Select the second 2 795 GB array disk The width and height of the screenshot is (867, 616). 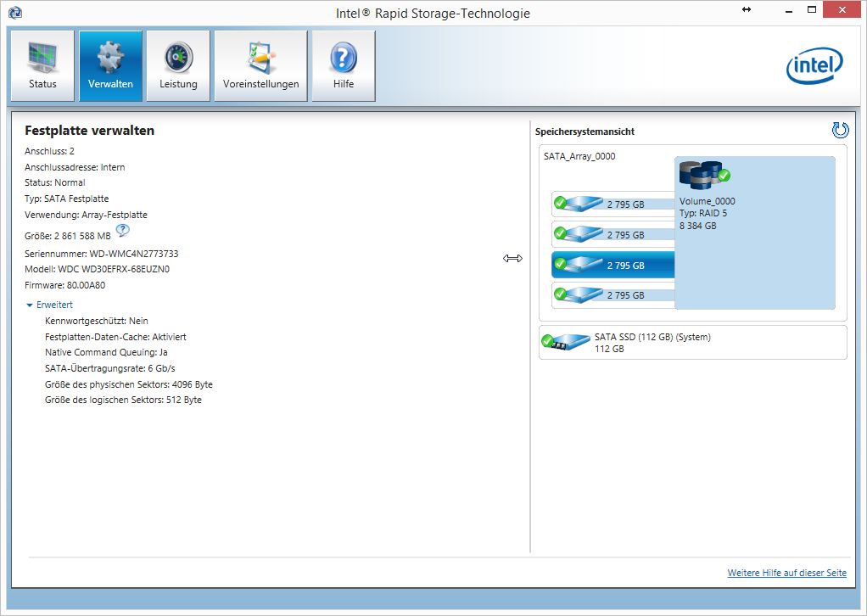(x=613, y=234)
